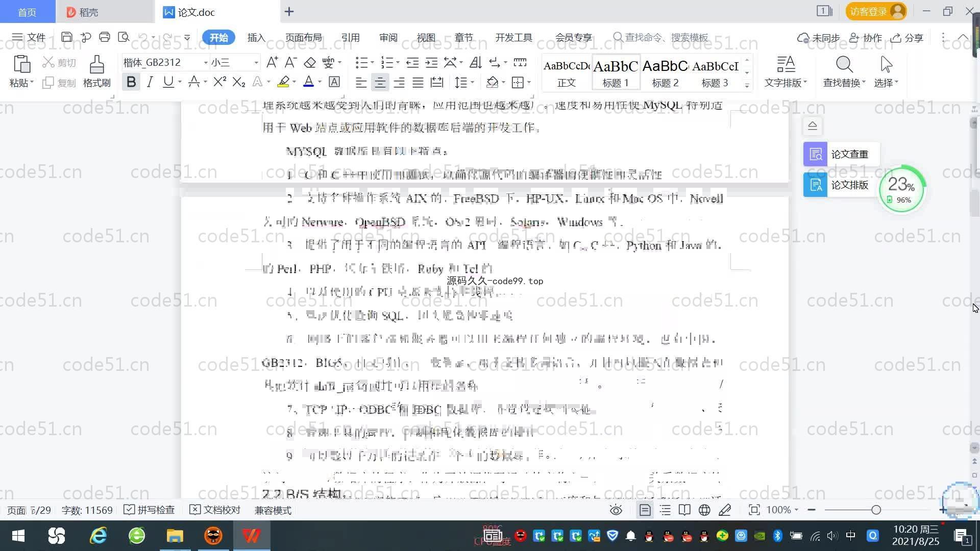Apply the Heading 1 style
The height and width of the screenshot is (551, 980).
tap(616, 72)
